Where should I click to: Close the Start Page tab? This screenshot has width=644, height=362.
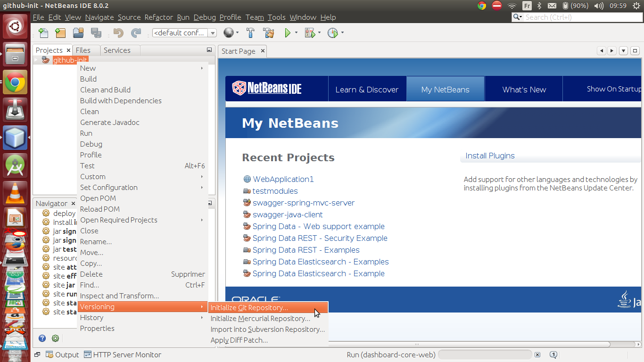(x=263, y=51)
